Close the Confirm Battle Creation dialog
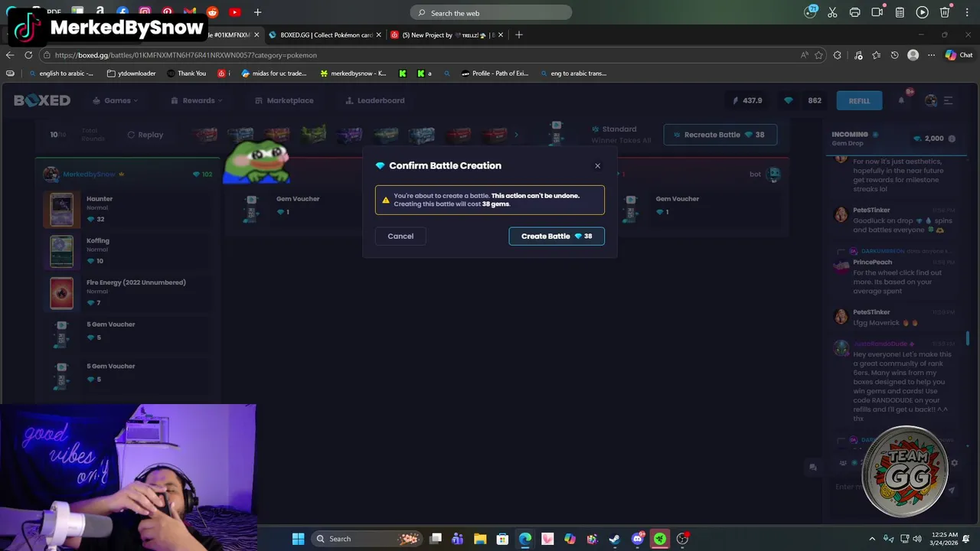Viewport: 980px width, 551px height. point(598,165)
